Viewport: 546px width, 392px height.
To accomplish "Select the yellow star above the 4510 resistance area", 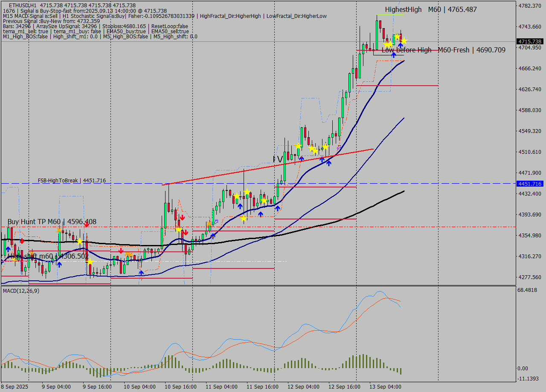I will click(312, 148).
